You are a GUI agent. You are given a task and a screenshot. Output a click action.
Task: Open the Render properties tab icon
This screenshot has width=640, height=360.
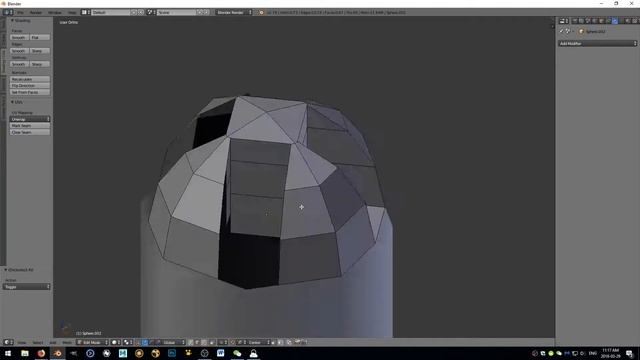pos(575,21)
